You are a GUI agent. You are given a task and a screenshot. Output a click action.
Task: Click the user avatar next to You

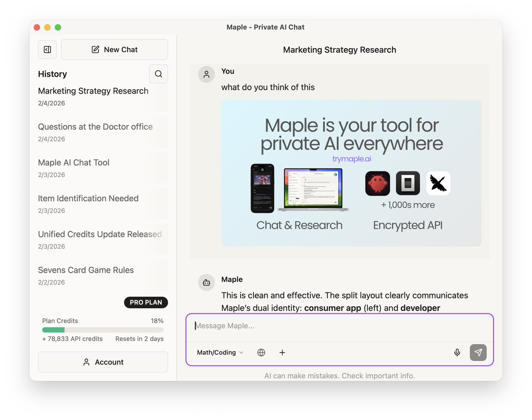(x=206, y=75)
